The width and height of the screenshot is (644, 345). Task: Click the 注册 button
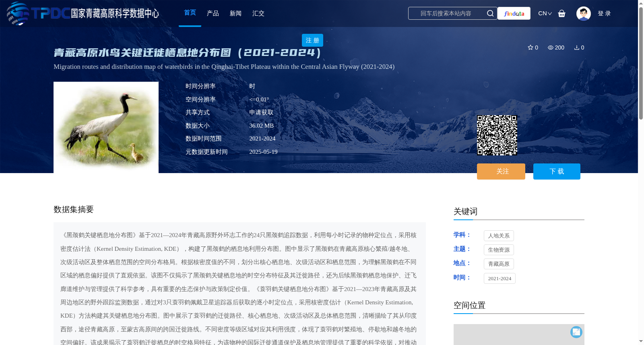click(x=312, y=40)
